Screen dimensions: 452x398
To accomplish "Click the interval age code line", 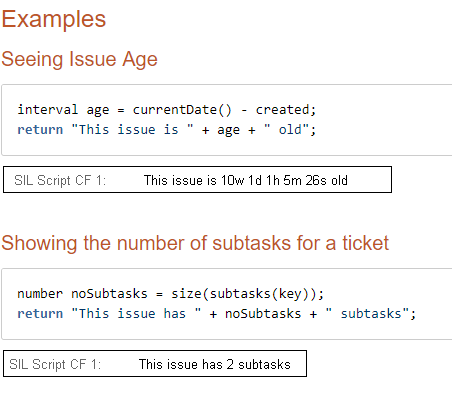I will [x=167, y=110].
